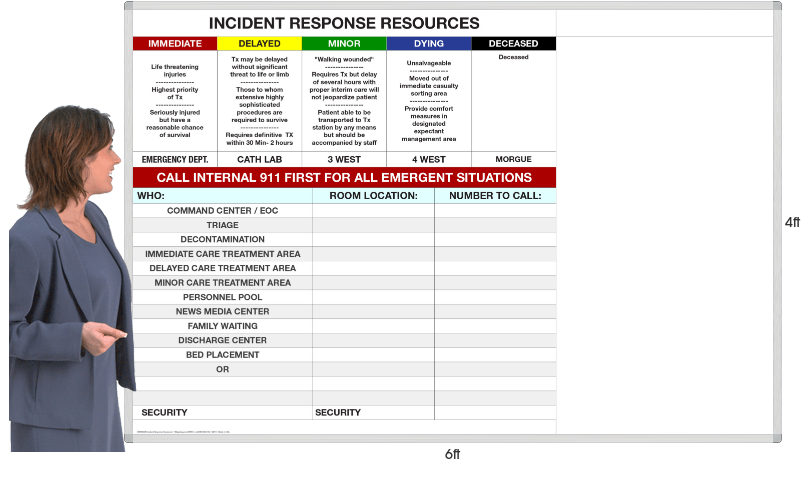This screenshot has width=809, height=479.
Task: Select the blue DYING category header
Action: [429, 44]
